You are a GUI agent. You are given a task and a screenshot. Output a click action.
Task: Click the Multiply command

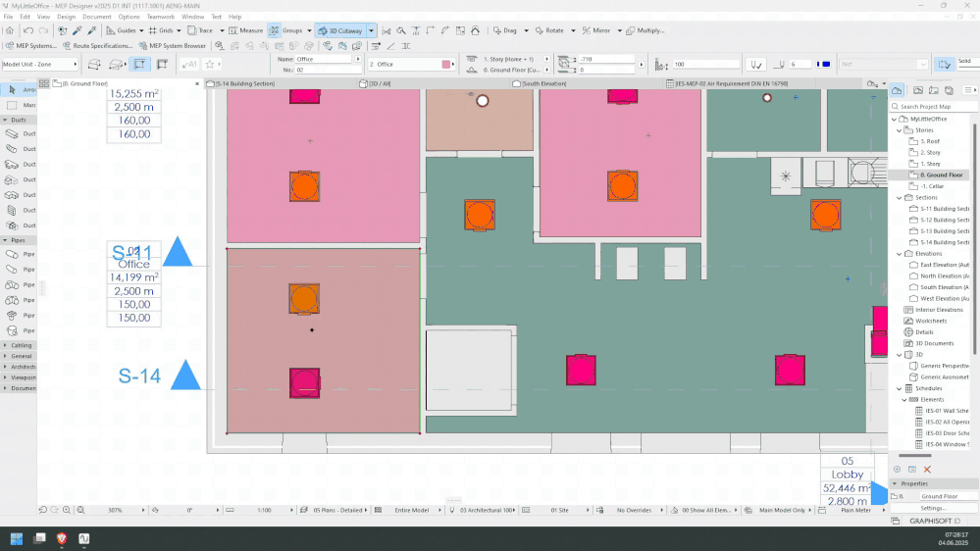click(x=645, y=30)
